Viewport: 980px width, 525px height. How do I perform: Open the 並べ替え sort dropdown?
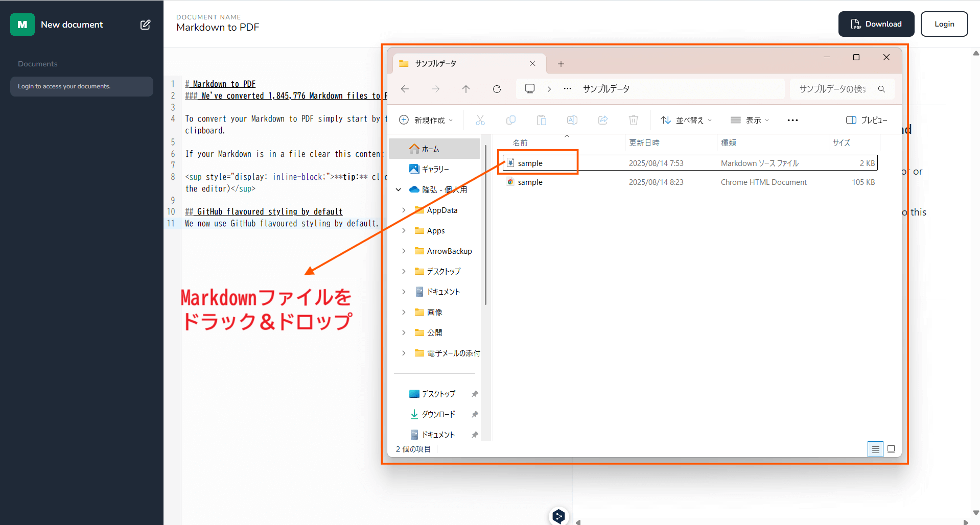click(x=686, y=120)
